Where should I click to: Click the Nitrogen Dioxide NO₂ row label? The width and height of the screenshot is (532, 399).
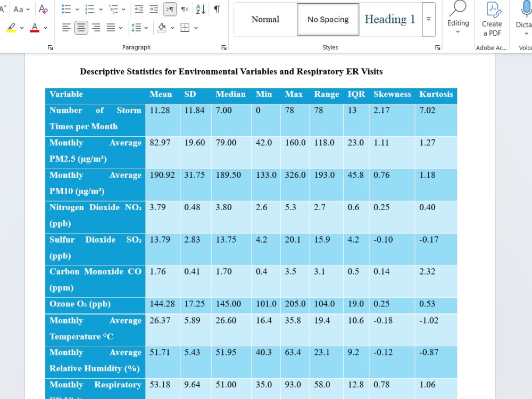pyautogui.click(x=95, y=215)
